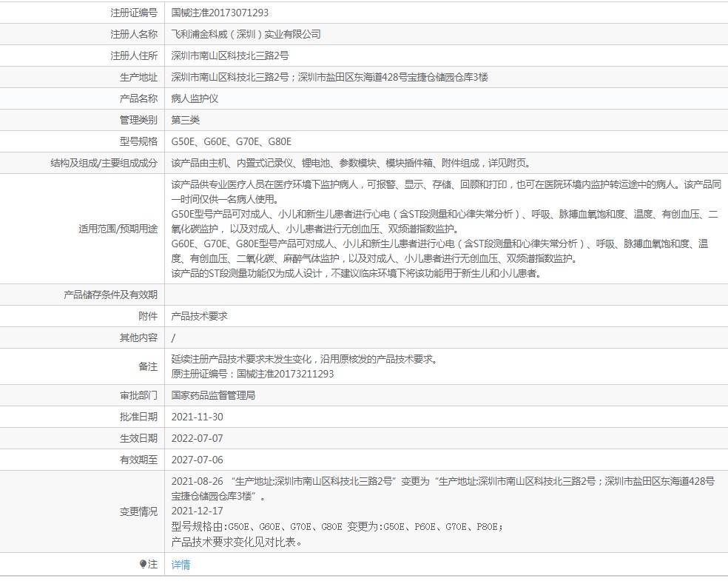Select change date 2021-12-17
This screenshot has height=581, width=728.
pyautogui.click(x=197, y=511)
